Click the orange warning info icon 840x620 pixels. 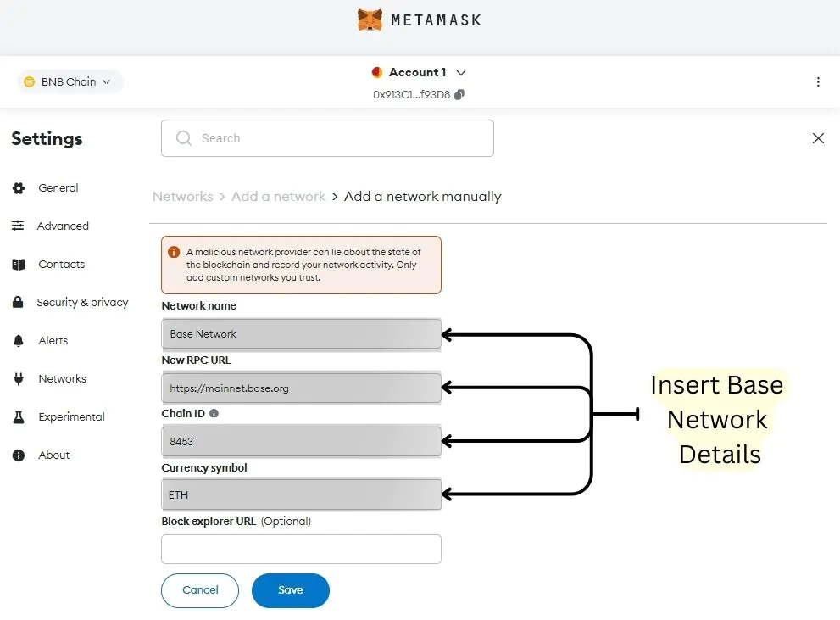[174, 252]
